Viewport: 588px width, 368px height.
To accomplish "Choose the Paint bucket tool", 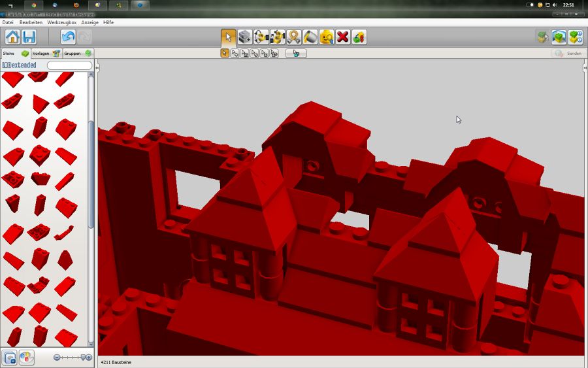I will click(x=310, y=37).
